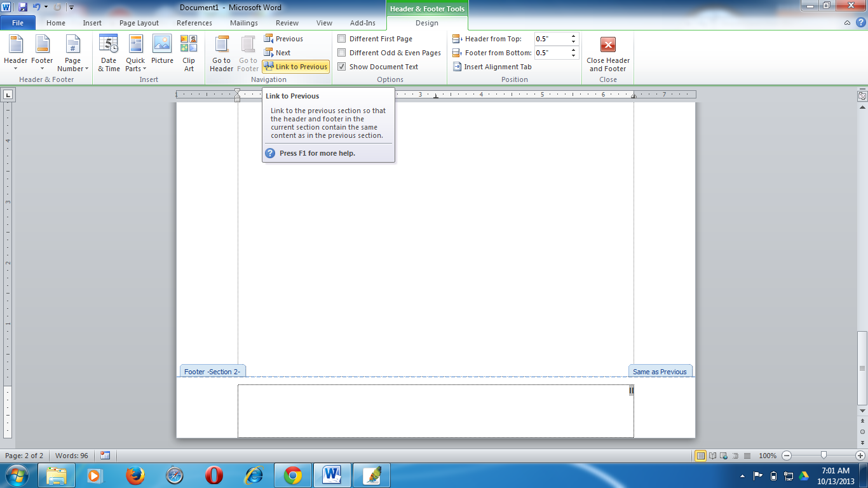Click the Page: 2 of 2 status

coord(24,456)
